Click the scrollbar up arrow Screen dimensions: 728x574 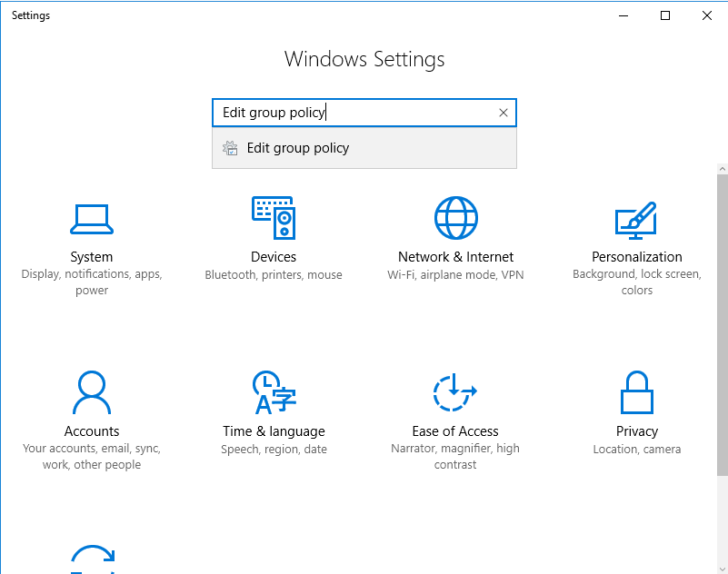click(722, 170)
